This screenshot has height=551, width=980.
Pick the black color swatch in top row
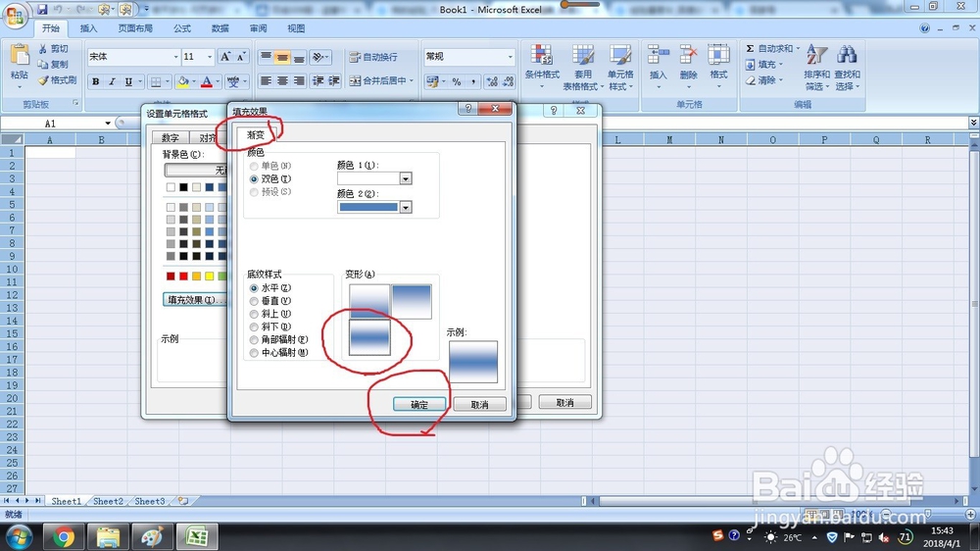(x=183, y=187)
